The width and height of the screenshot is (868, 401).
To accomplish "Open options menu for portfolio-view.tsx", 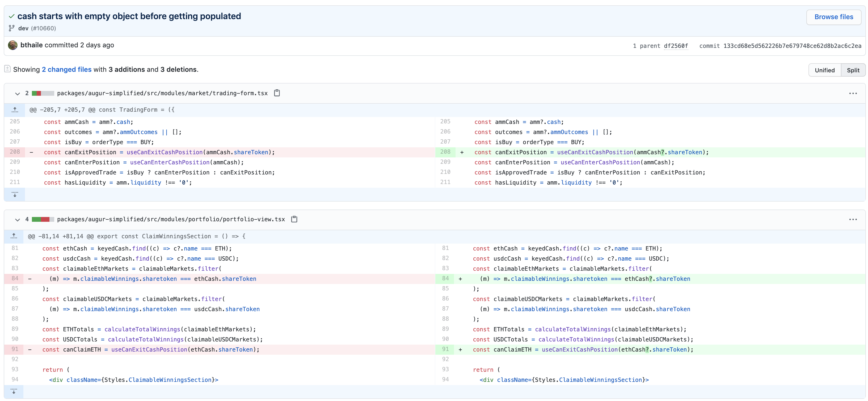I will (853, 220).
